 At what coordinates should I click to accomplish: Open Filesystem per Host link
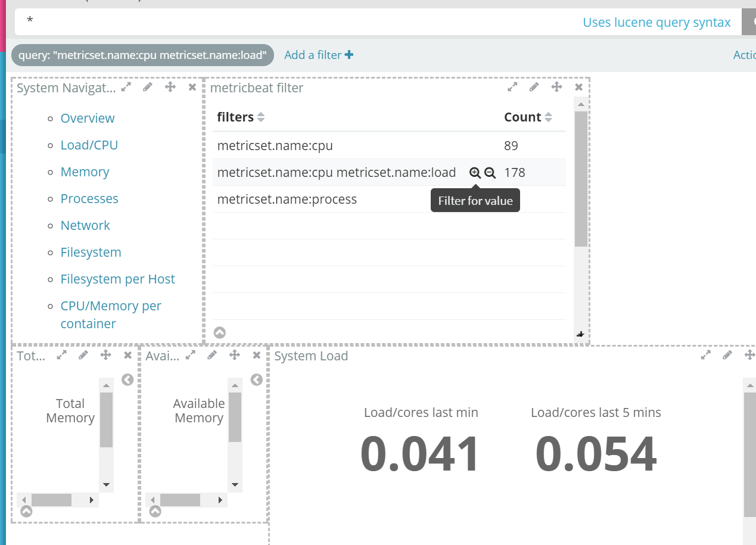click(118, 279)
